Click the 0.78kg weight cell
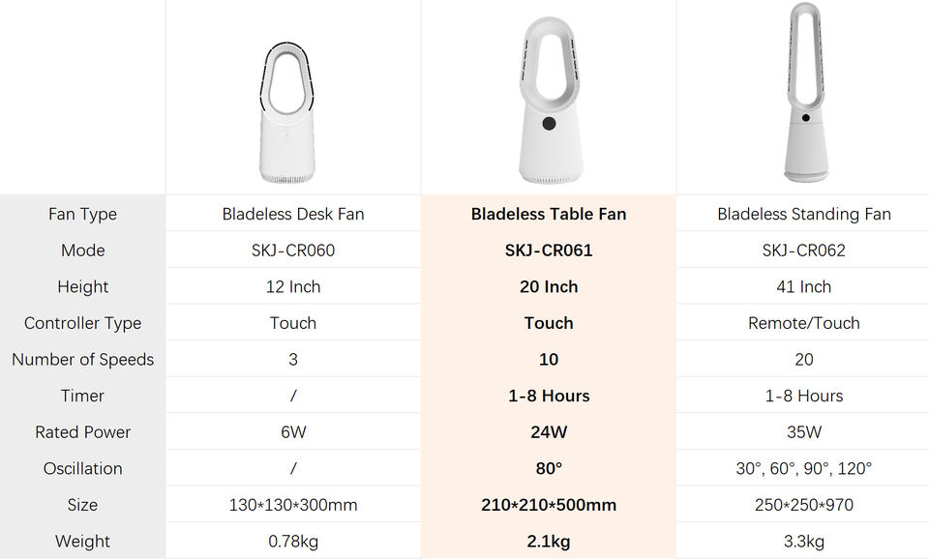Viewport: 929px width, 560px height. [x=293, y=541]
